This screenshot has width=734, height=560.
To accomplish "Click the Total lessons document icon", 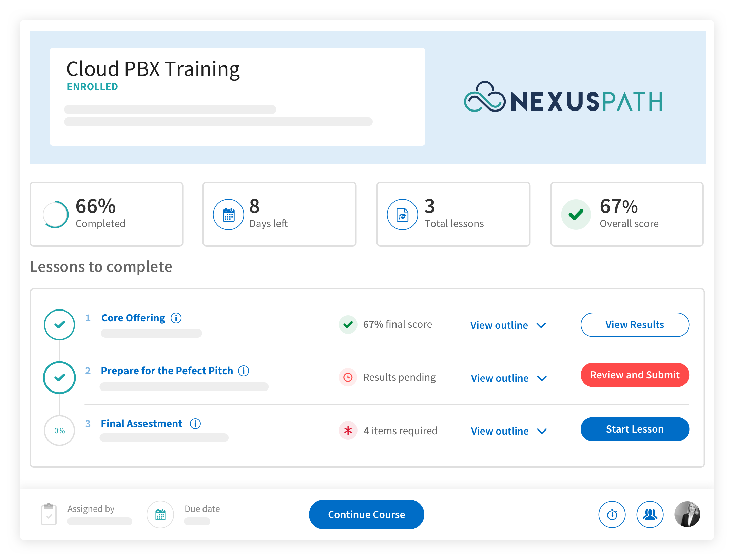I will click(x=402, y=215).
